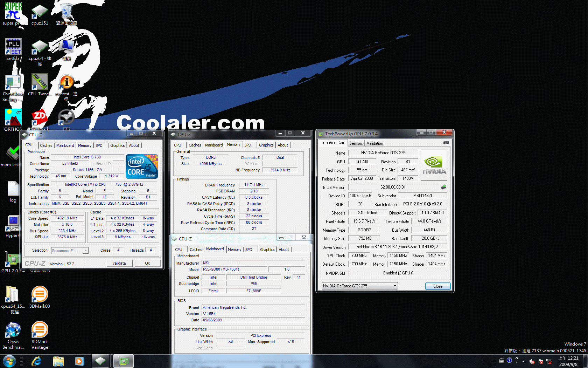Viewport: 588px width, 368px height.
Task: Open the cpuz151 desktop shortcut
Action: point(40,14)
